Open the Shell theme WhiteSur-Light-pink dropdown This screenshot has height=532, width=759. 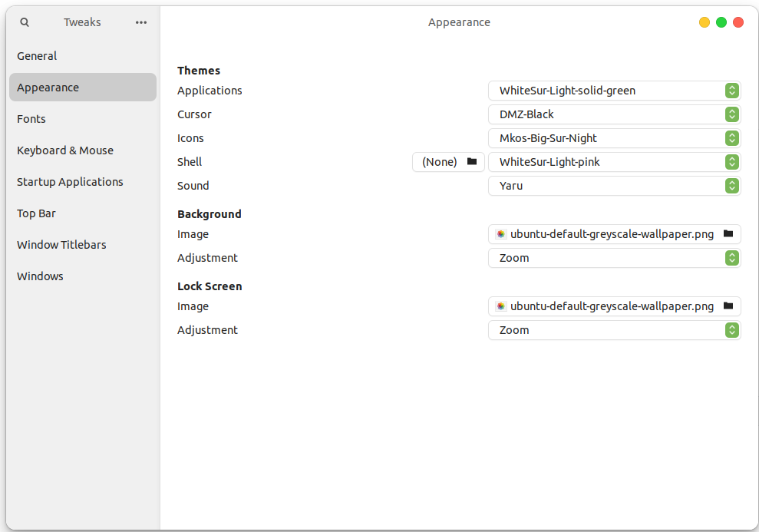pos(614,162)
